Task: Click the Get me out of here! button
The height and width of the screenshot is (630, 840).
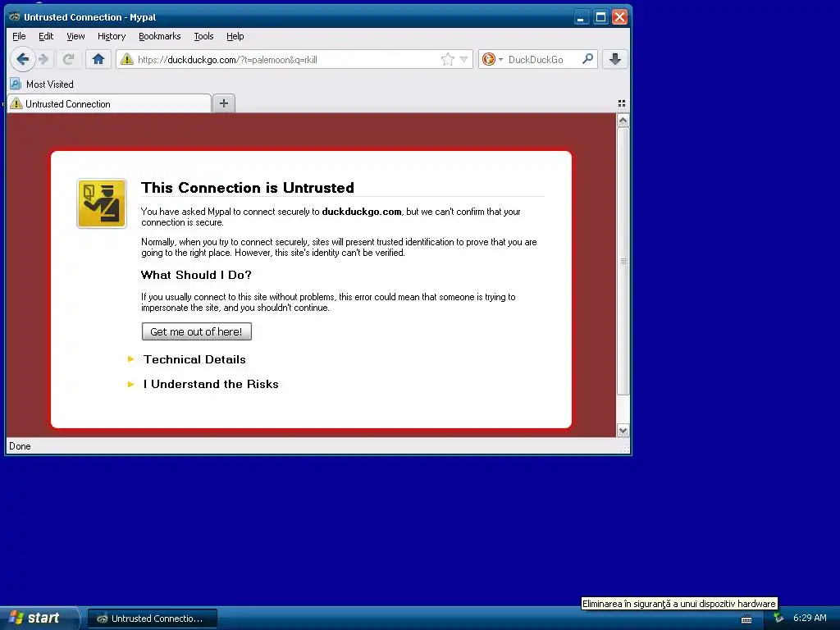Action: (x=197, y=331)
